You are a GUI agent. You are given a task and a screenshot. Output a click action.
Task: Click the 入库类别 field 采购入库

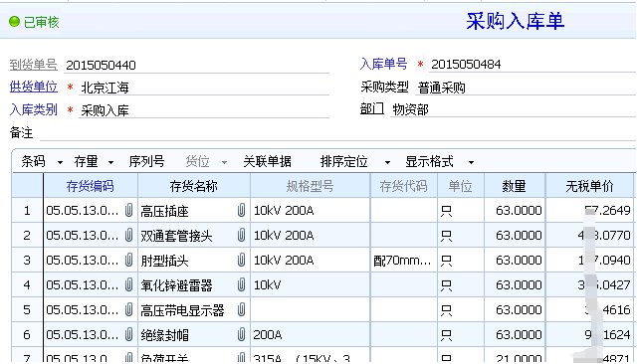204,110
